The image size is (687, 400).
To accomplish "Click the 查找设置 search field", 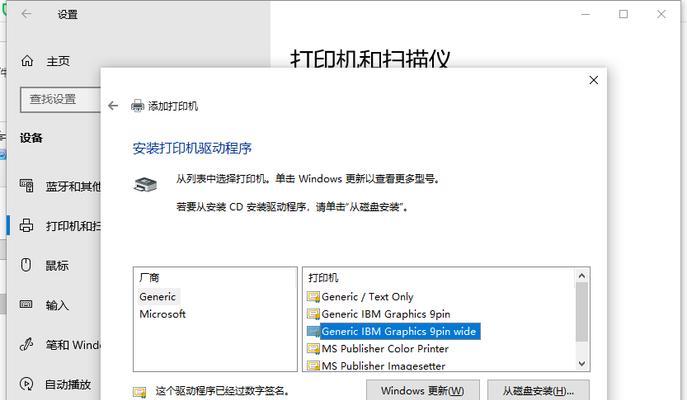I will [x=60, y=99].
